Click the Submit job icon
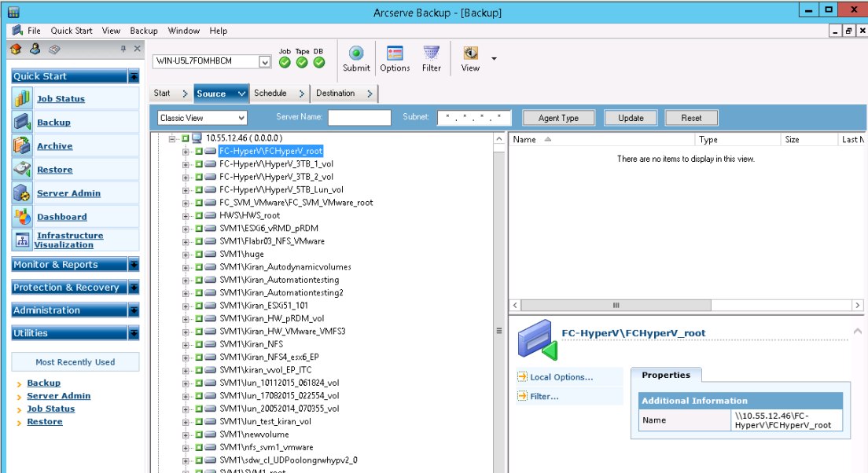The image size is (868, 473). click(x=356, y=53)
